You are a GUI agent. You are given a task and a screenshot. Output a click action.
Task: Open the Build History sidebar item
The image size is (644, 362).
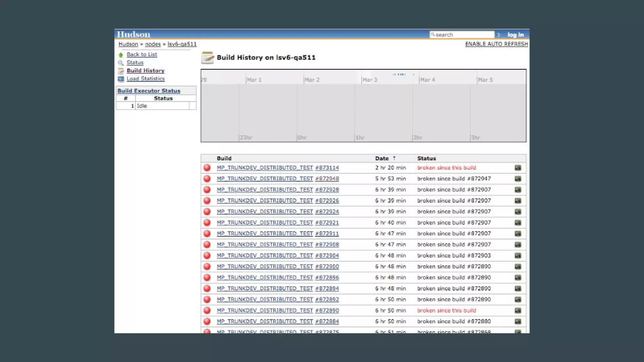[145, 71]
